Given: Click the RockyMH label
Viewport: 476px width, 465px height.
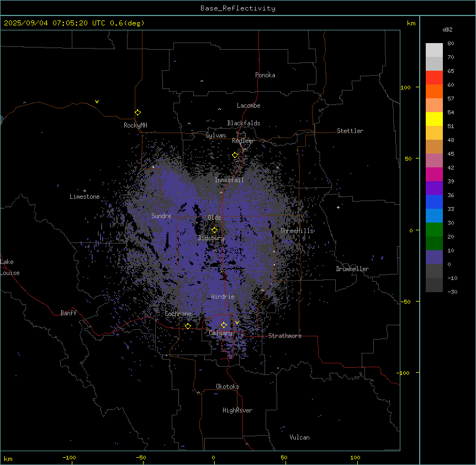Looking at the screenshot, I should click(135, 125).
